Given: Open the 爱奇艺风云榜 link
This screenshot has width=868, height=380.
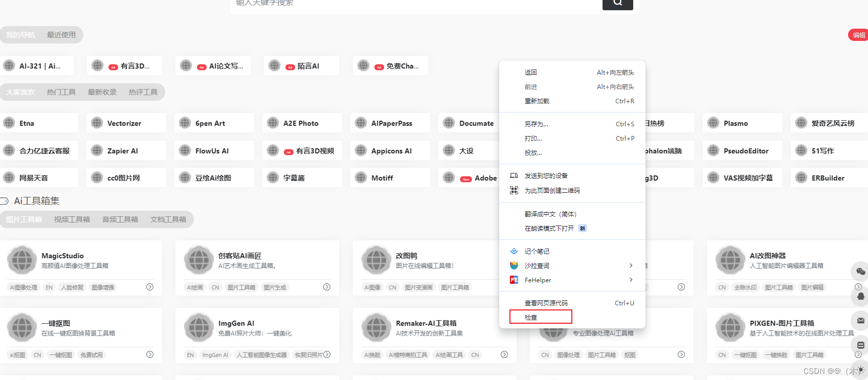Looking at the screenshot, I should pyautogui.click(x=829, y=123).
